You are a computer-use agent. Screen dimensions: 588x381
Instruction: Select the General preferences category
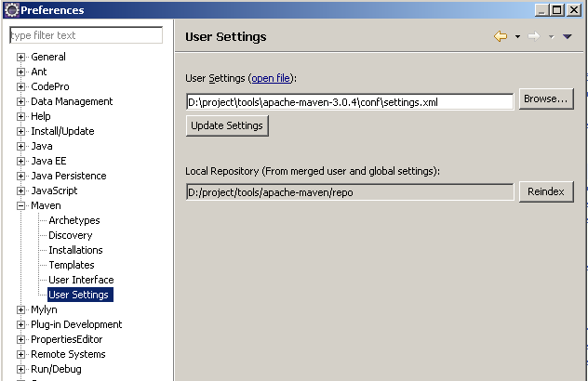pos(48,57)
